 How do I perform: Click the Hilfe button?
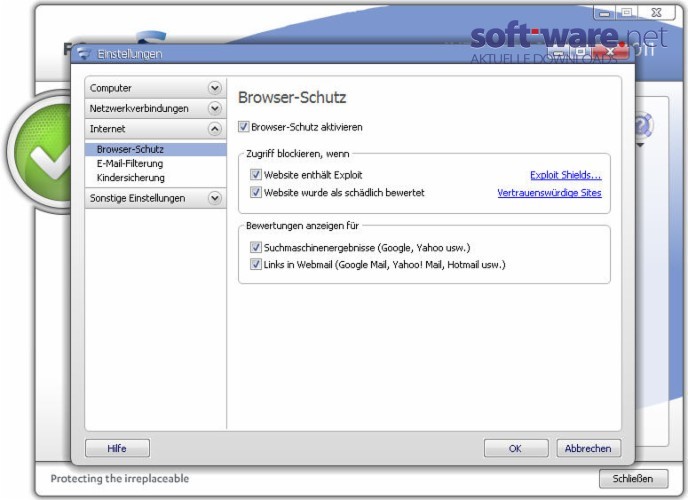point(117,448)
